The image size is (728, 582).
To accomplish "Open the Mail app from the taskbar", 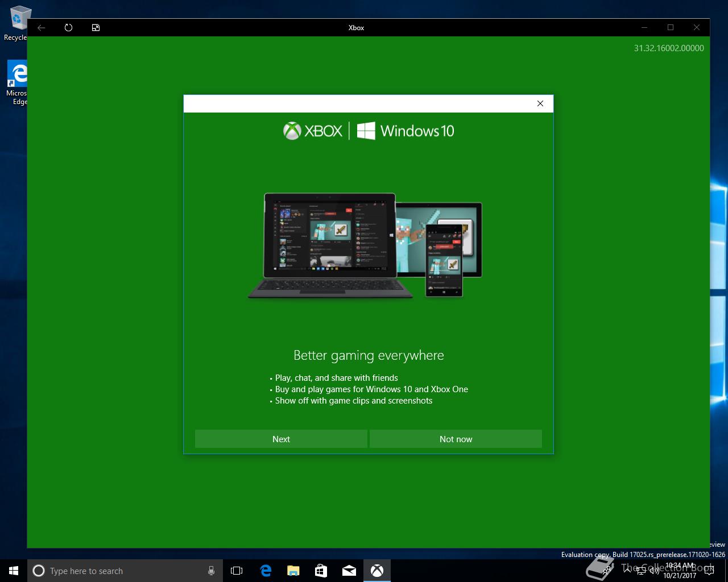I will click(x=349, y=571).
